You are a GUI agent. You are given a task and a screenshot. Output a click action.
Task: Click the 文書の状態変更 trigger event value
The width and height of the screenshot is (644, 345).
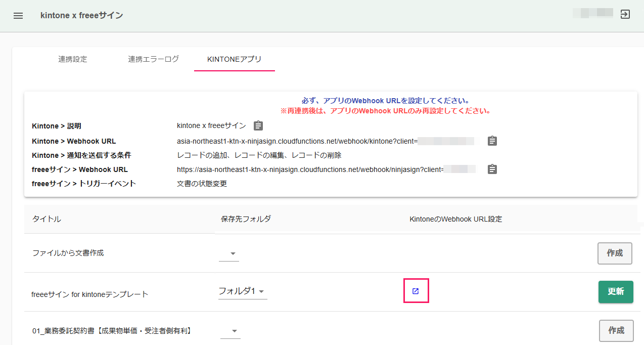point(202,184)
